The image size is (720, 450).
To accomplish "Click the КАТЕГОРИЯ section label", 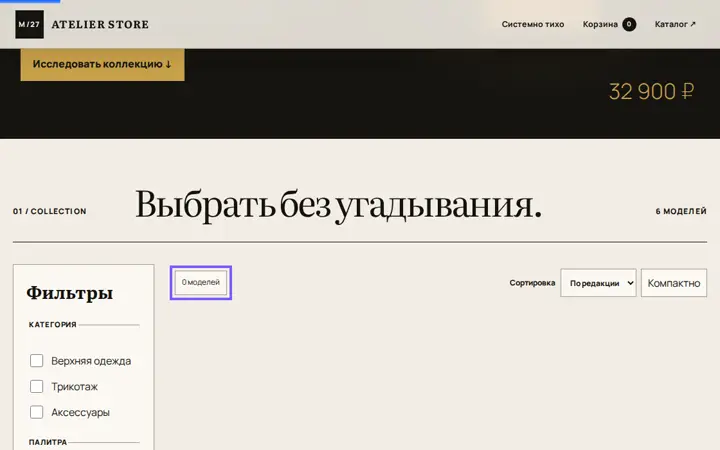I will point(52,325).
